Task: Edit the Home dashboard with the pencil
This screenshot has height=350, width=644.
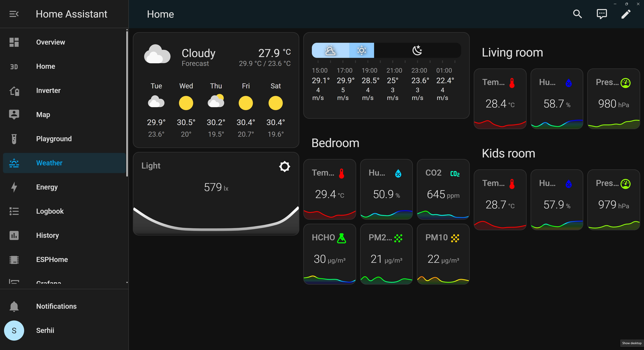Action: tap(626, 14)
